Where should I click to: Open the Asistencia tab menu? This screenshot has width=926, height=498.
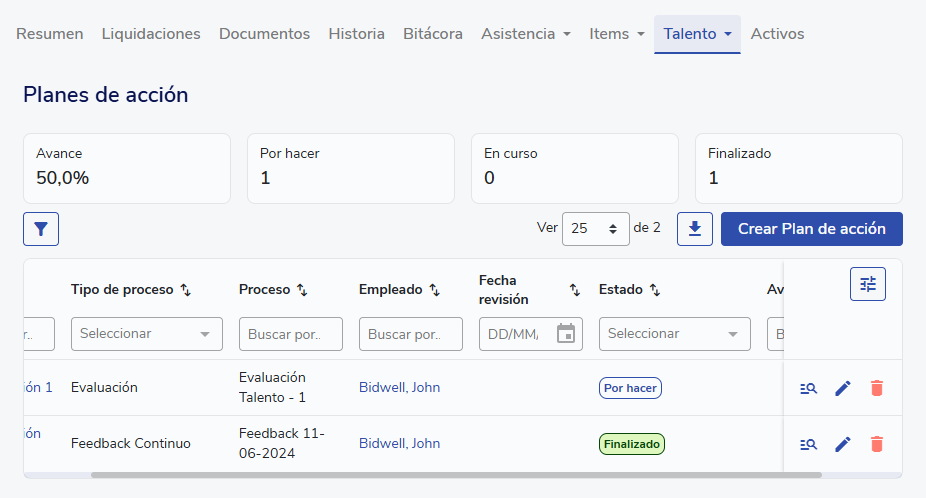[x=526, y=34]
